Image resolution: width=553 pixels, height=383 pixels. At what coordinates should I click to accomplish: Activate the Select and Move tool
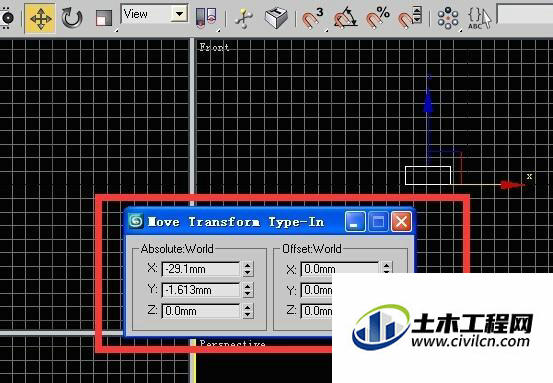point(40,18)
